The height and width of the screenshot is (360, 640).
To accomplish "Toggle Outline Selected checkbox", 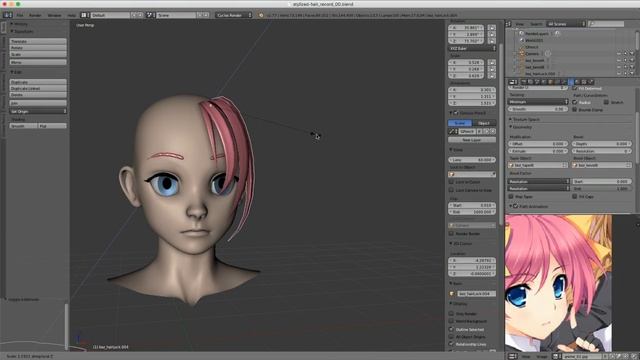I will pyautogui.click(x=451, y=329).
